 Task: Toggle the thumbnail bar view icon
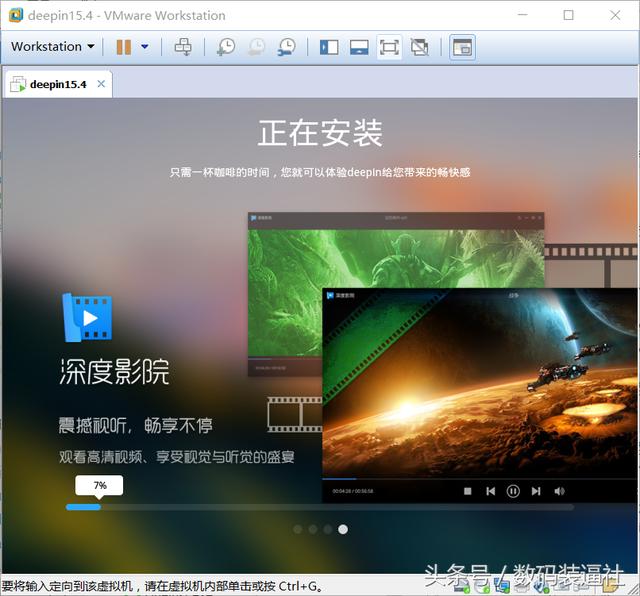(359, 47)
